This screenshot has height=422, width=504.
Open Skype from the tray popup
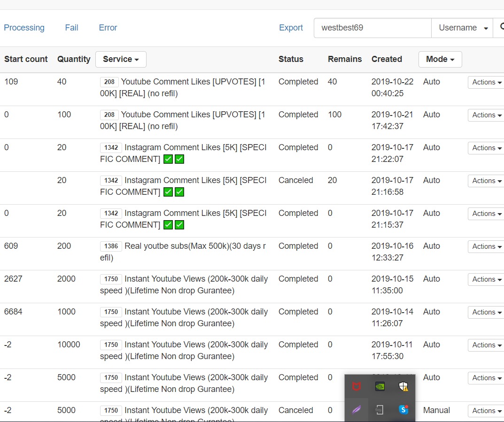pos(403,409)
